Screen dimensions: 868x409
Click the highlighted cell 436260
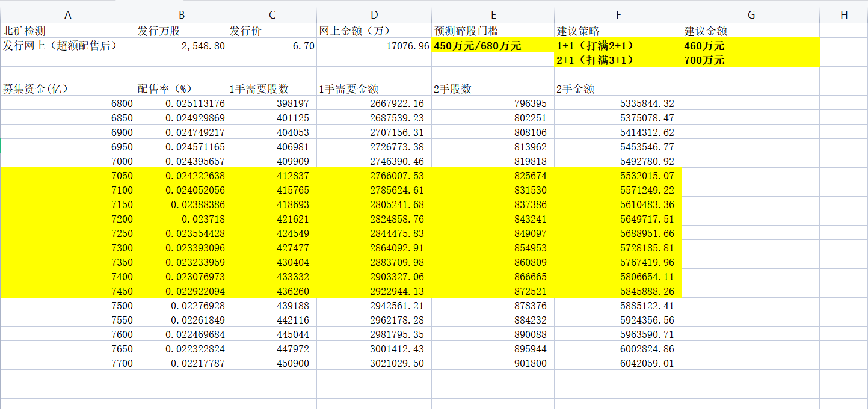click(x=272, y=291)
